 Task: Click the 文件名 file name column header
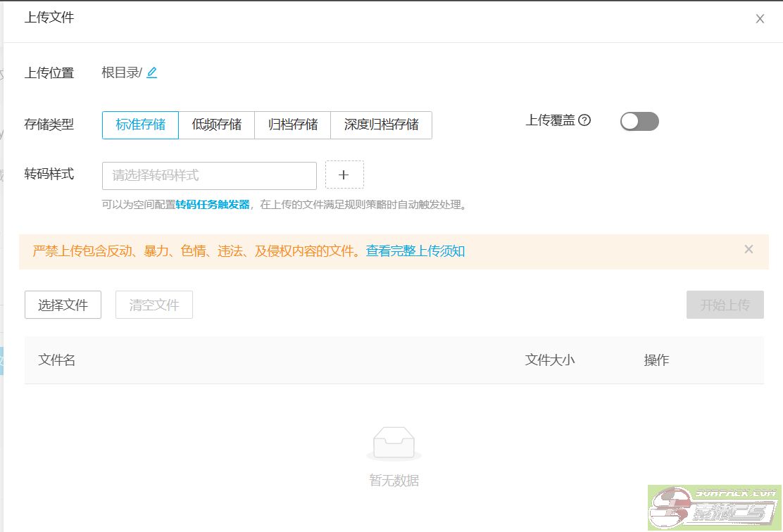[x=56, y=360]
